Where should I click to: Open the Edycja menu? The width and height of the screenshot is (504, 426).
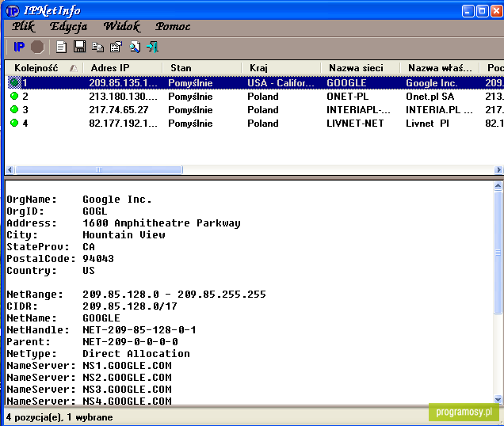click(x=68, y=27)
